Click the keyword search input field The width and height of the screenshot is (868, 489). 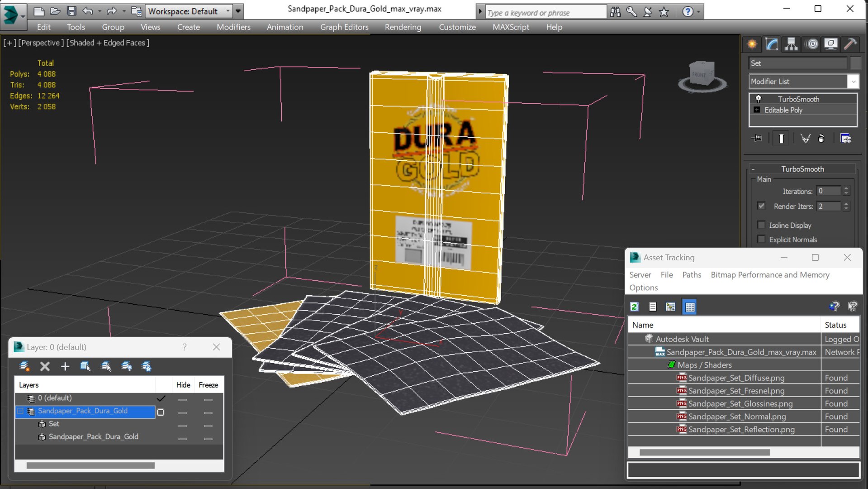[x=546, y=12]
